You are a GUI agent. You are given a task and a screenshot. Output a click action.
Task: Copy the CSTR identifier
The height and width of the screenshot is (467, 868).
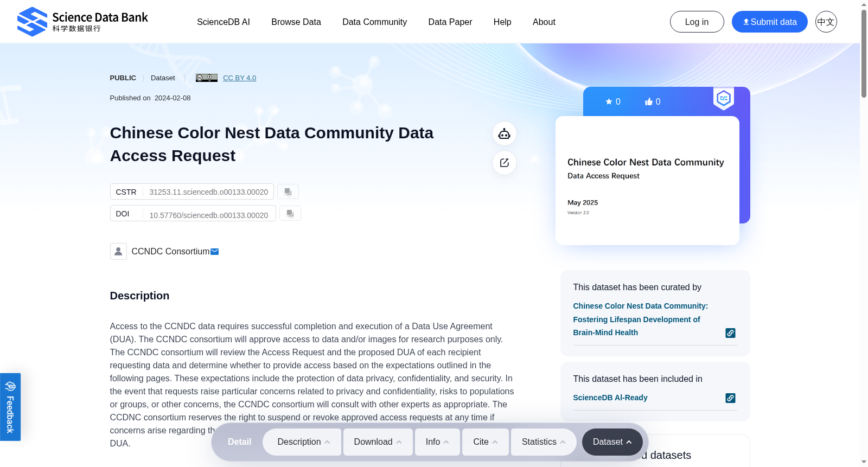(x=288, y=191)
